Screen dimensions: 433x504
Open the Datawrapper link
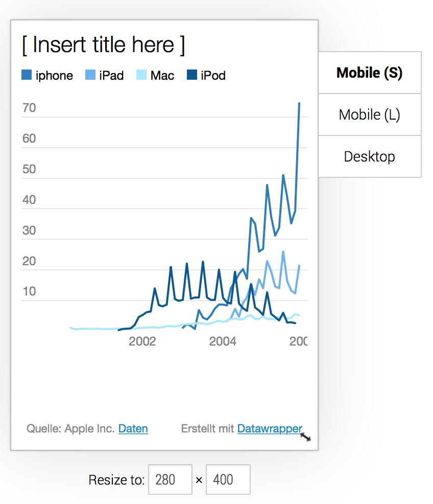point(270,428)
